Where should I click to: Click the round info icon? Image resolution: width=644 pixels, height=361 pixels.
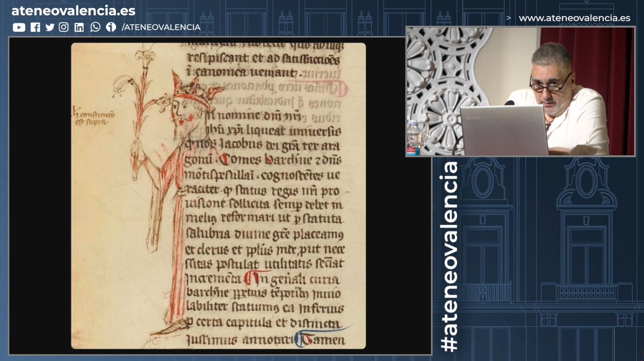tap(111, 27)
